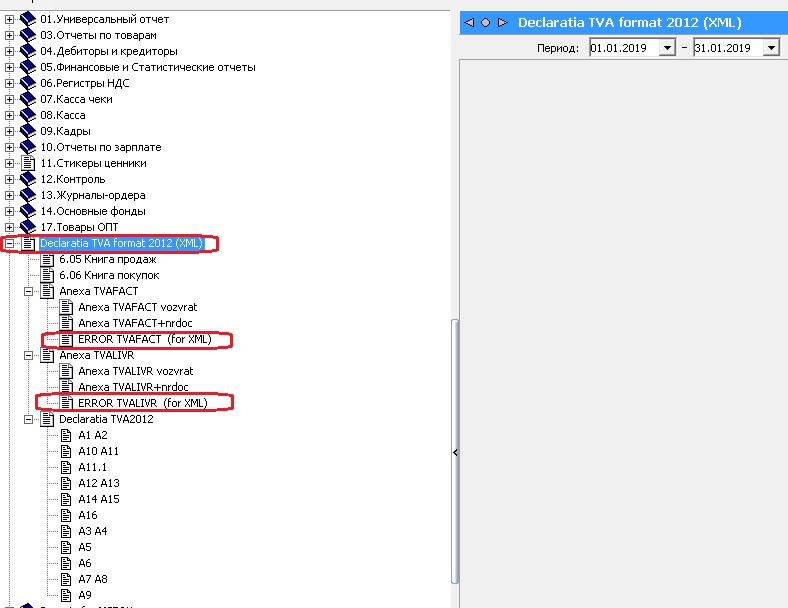Image resolution: width=788 pixels, height=608 pixels.
Task: Expand the 08.Касса tree node
Action: click(9, 116)
